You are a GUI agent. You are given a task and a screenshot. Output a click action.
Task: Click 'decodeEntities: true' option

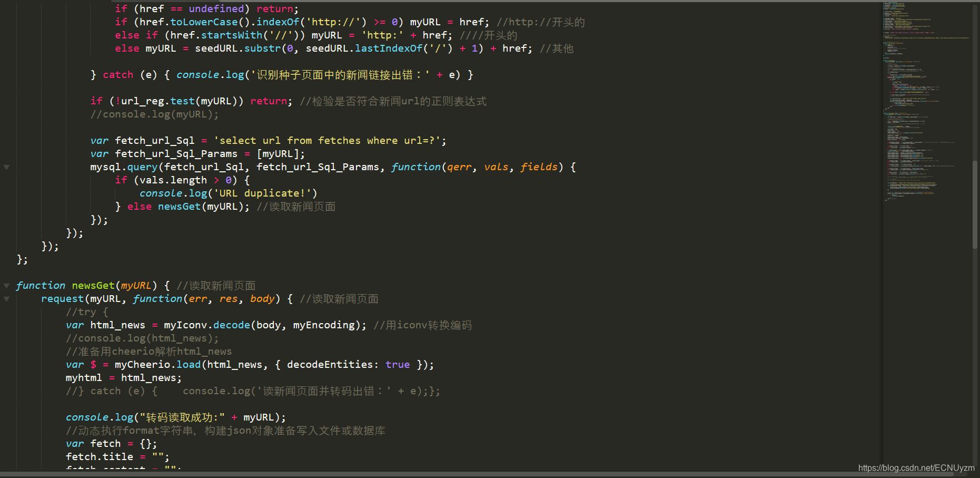348,365
